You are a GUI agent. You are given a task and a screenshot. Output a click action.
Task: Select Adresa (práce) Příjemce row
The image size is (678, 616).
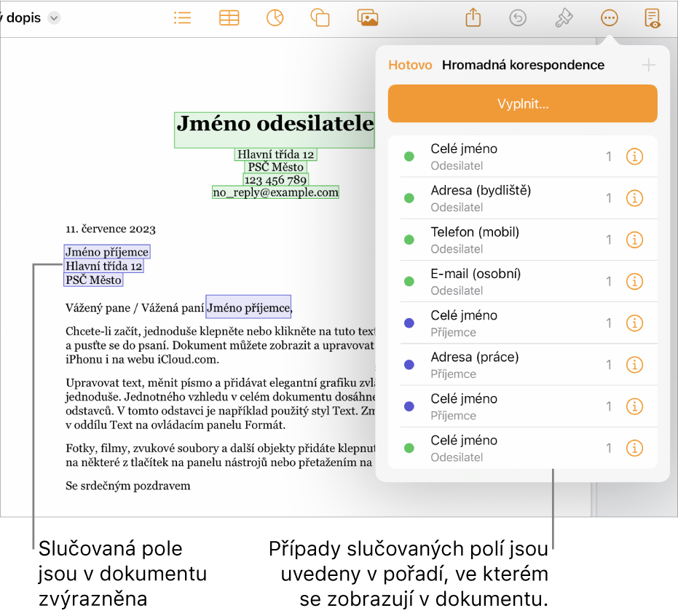(522, 365)
